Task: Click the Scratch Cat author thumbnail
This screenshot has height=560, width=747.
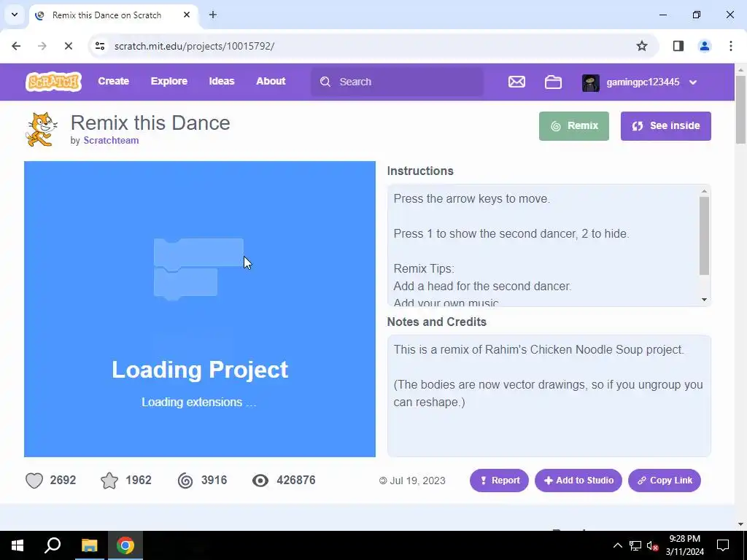Action: point(42,130)
